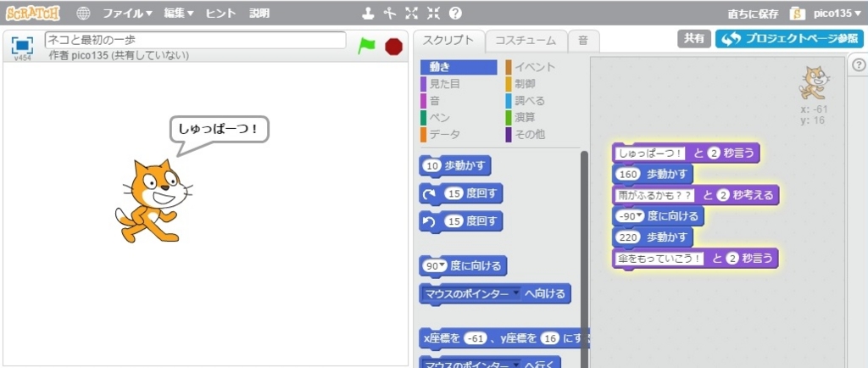Open the 90 degree dropdown in palette block

pos(441,266)
